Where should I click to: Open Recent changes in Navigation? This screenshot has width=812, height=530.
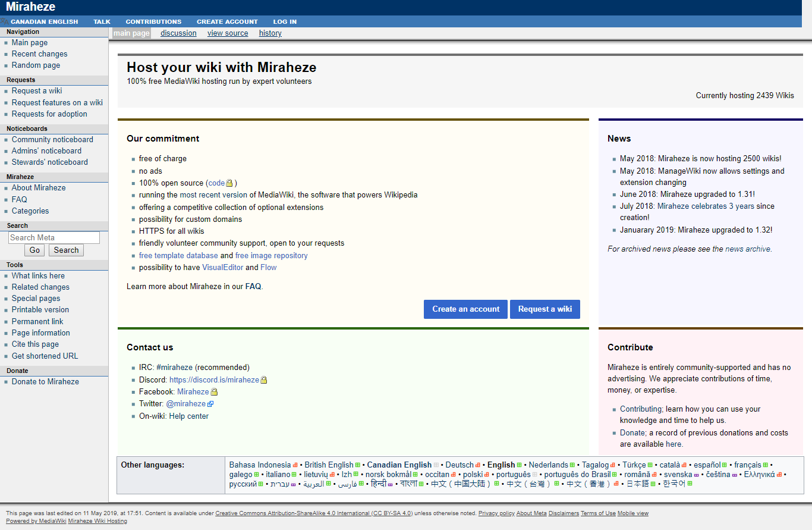[39, 54]
